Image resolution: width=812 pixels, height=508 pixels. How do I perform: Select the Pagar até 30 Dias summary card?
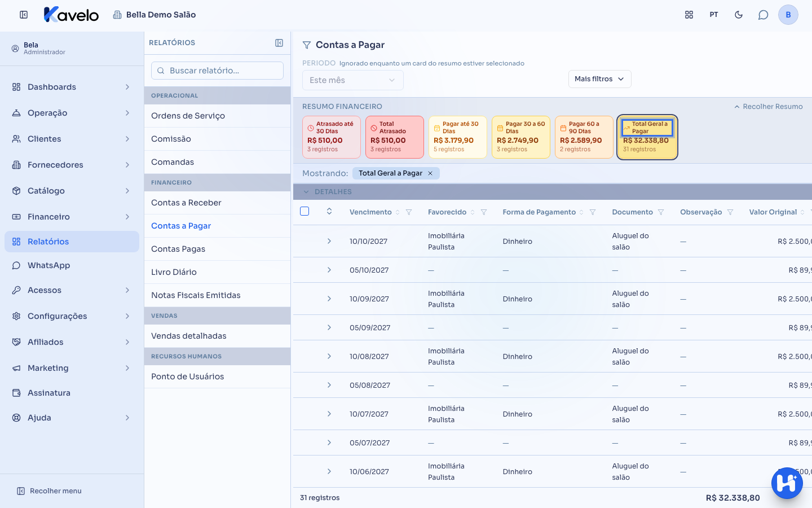[x=458, y=137]
